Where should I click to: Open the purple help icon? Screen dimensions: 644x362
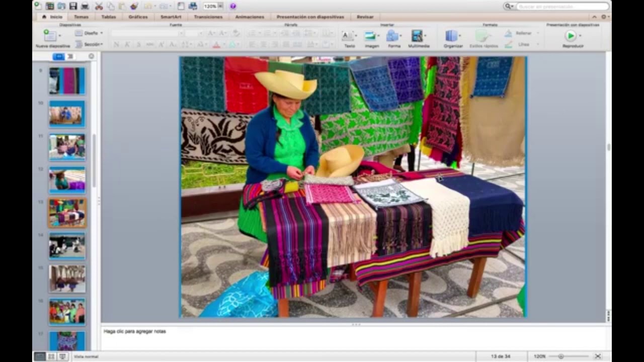pos(233,6)
